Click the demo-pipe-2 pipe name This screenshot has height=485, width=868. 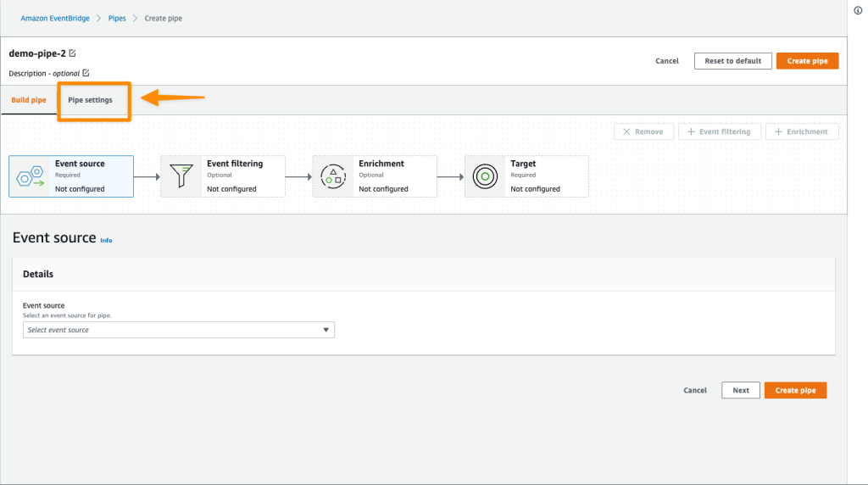[37, 53]
